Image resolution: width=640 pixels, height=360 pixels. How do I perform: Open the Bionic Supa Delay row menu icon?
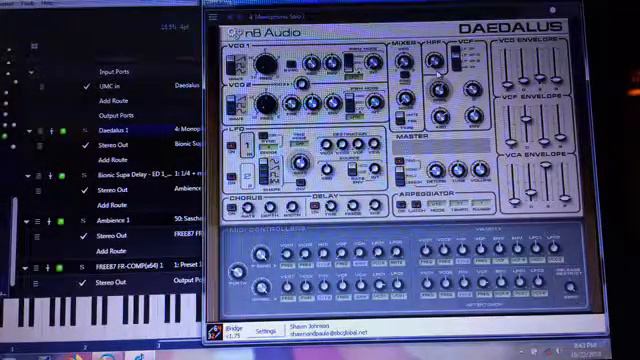[39, 176]
